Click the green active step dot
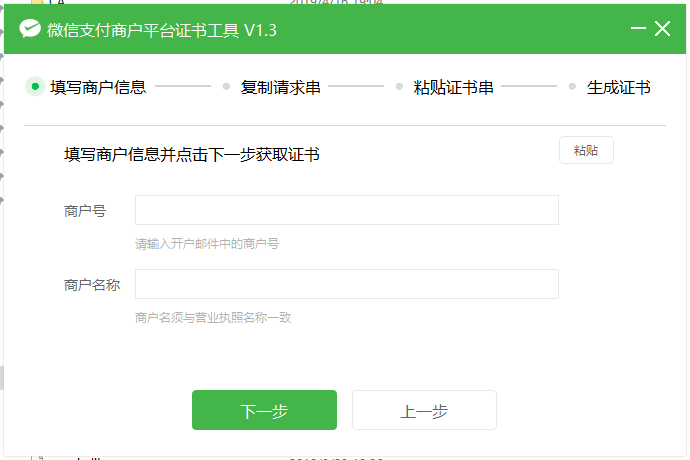The width and height of the screenshot is (690, 460). click(35, 86)
